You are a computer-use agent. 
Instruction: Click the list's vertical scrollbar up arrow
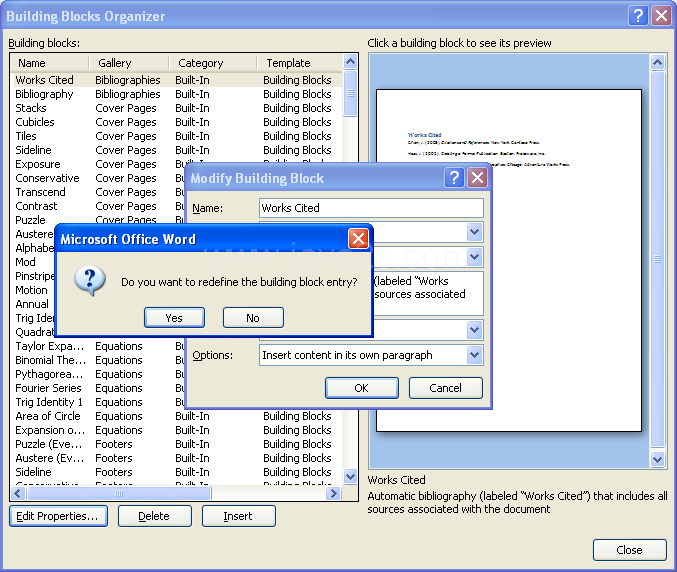[x=350, y=62]
